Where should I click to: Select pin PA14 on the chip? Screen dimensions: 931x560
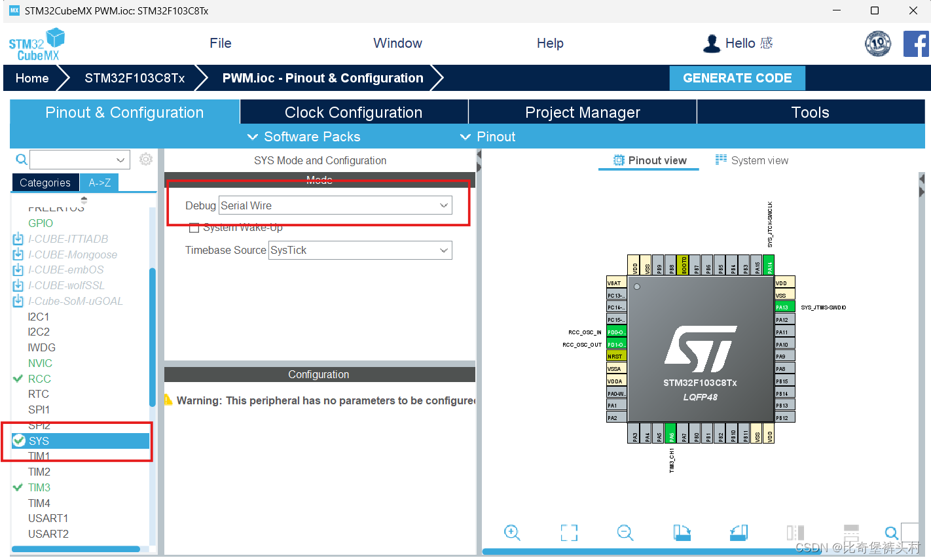click(769, 265)
